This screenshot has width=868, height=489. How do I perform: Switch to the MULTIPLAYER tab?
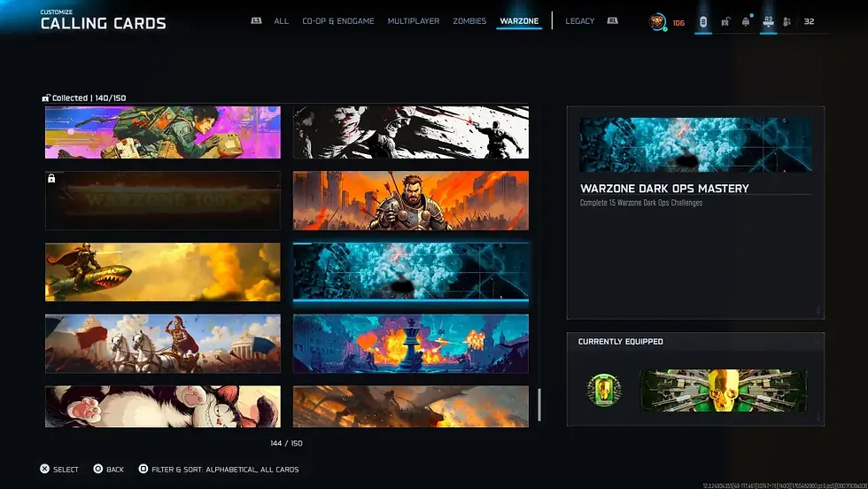point(414,21)
